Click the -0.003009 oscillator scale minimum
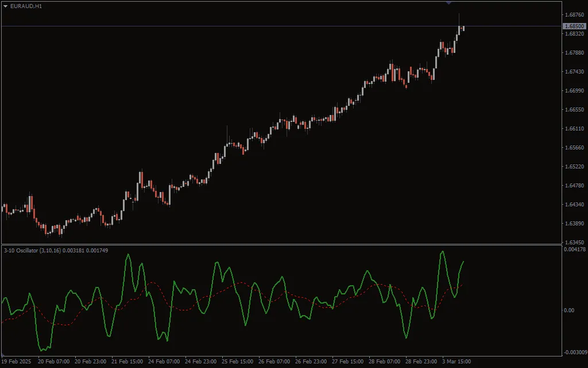 tap(574, 352)
